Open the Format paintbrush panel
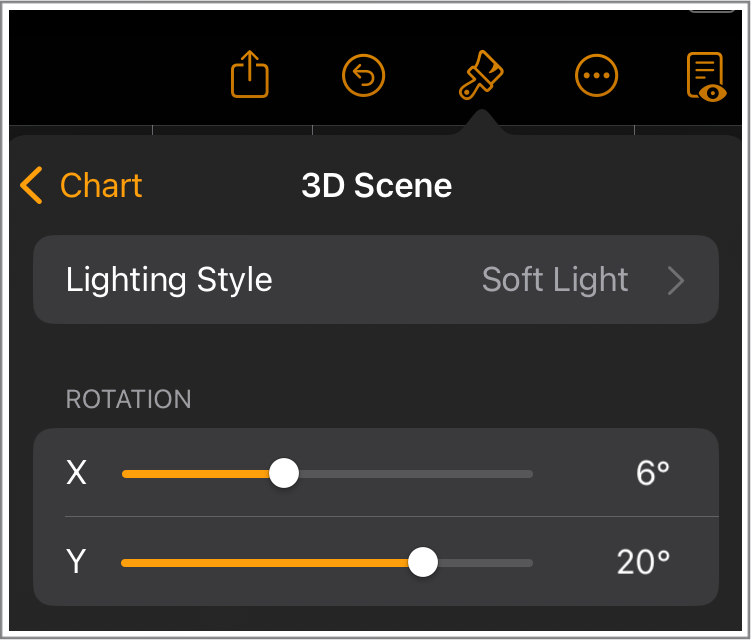The image size is (752, 640). [x=480, y=76]
